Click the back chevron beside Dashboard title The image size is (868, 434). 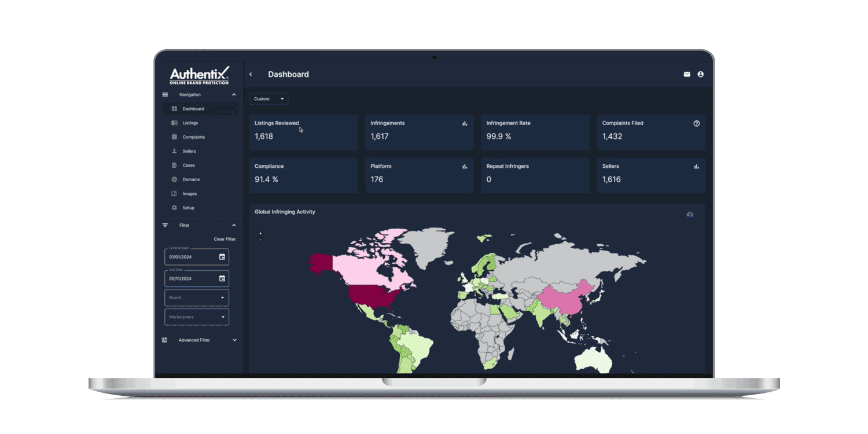point(251,74)
